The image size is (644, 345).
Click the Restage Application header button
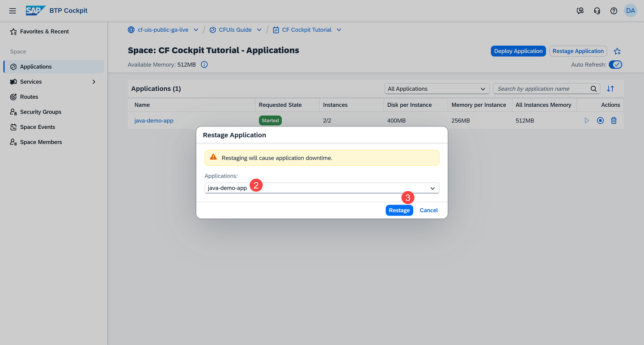click(x=578, y=51)
